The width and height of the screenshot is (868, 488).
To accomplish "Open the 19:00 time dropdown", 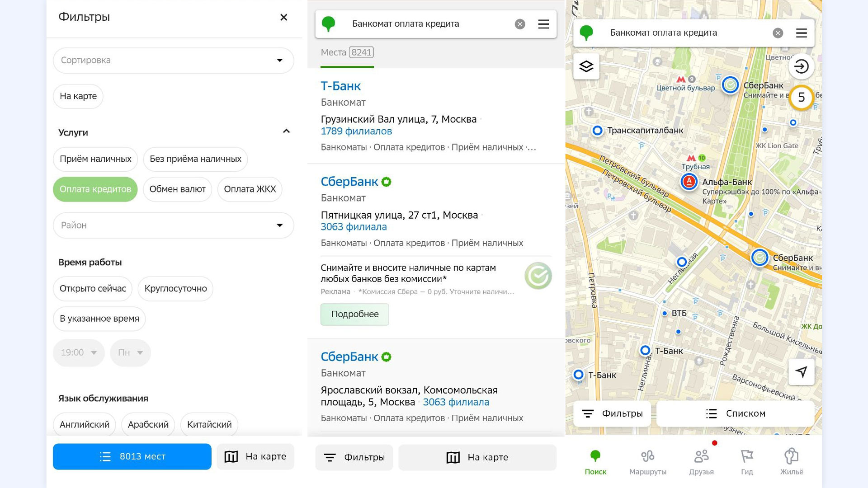I will pyautogui.click(x=79, y=352).
